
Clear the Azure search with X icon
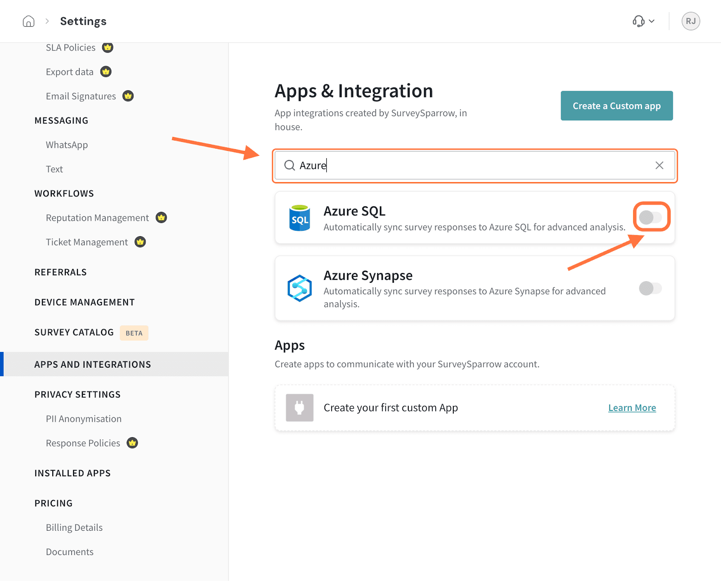click(x=659, y=165)
